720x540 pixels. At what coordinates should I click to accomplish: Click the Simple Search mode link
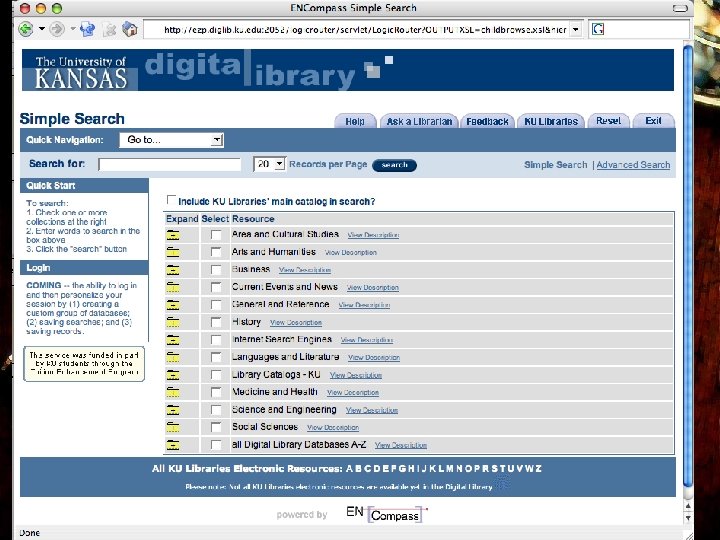pos(556,165)
